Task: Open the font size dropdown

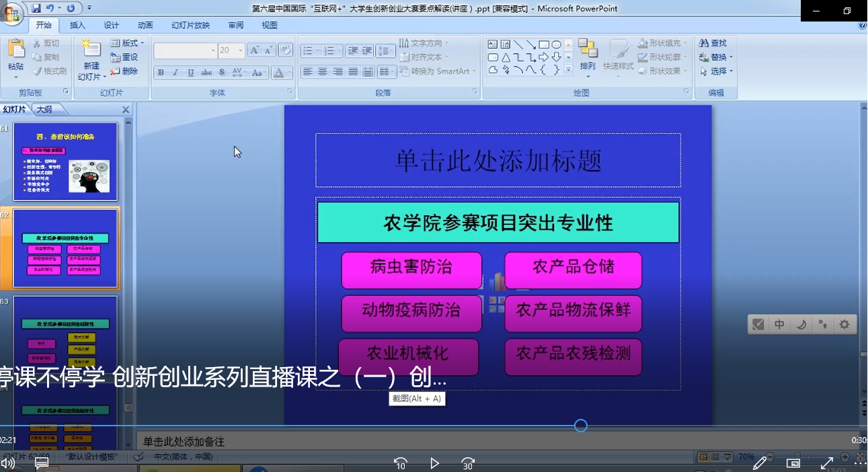Action: [241, 50]
